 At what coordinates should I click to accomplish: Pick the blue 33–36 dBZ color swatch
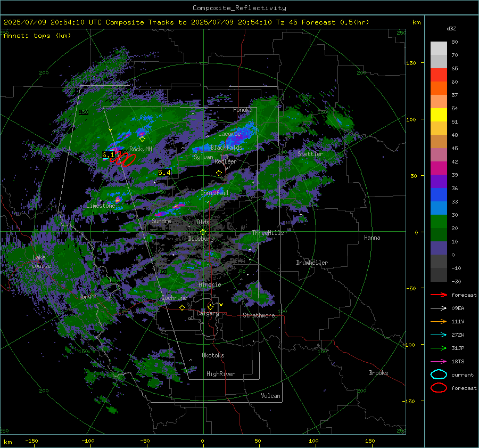439,195
